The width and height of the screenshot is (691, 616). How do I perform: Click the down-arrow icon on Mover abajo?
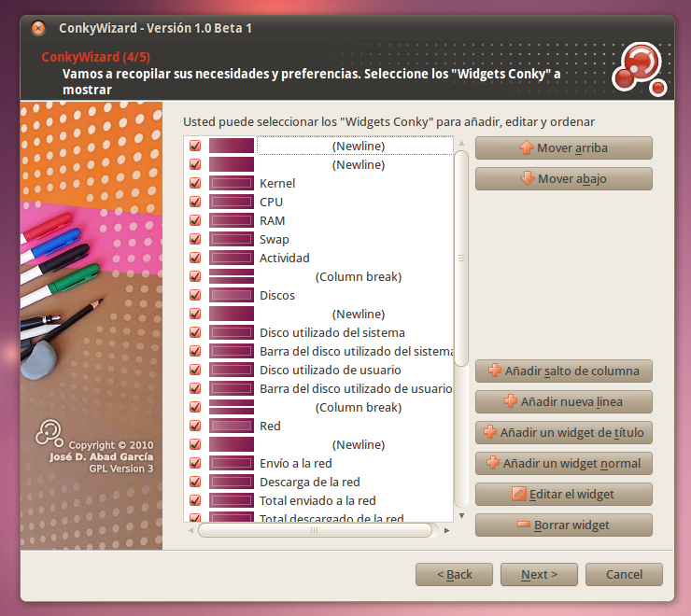(x=527, y=178)
